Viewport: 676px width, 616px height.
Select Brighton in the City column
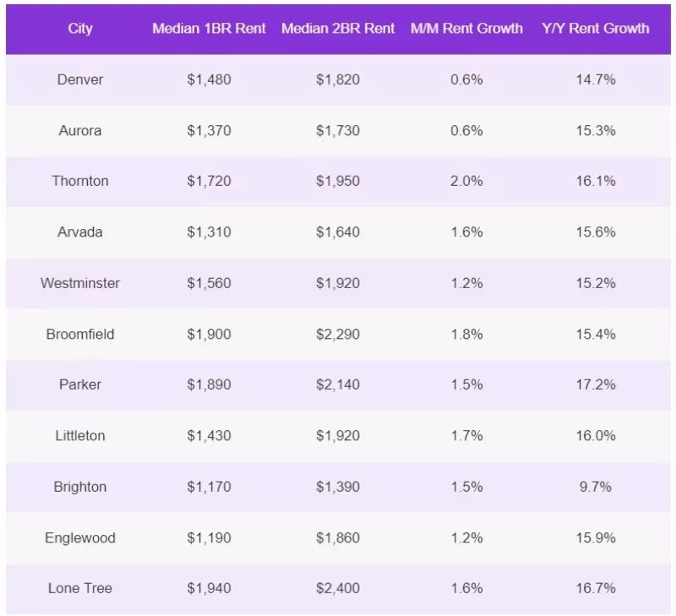(80, 487)
